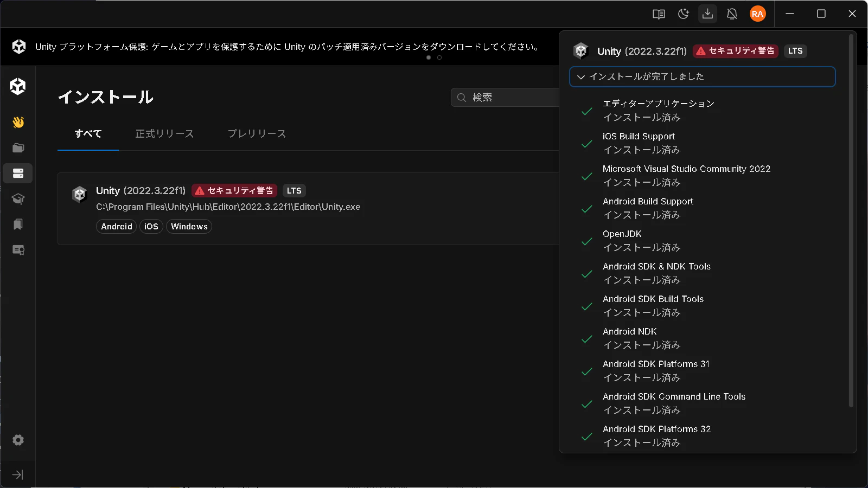Click the checkmark beside iOS Build Support

click(x=587, y=144)
